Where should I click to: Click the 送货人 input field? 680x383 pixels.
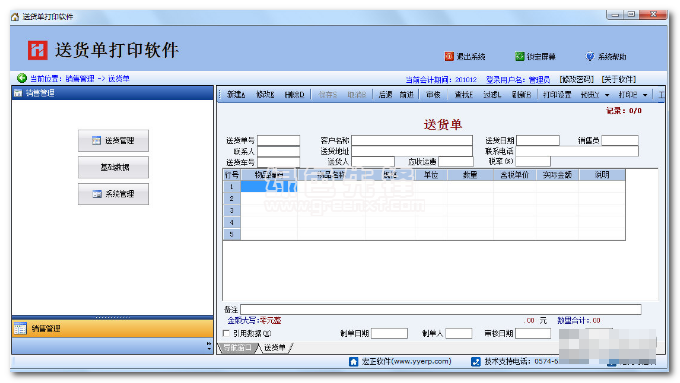373,162
